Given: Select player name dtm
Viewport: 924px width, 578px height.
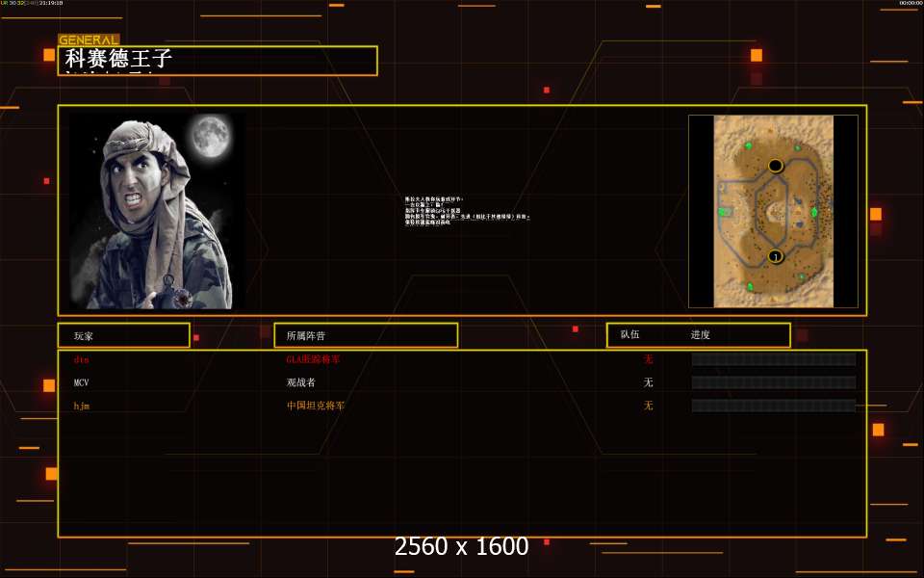Looking at the screenshot, I should pos(81,359).
